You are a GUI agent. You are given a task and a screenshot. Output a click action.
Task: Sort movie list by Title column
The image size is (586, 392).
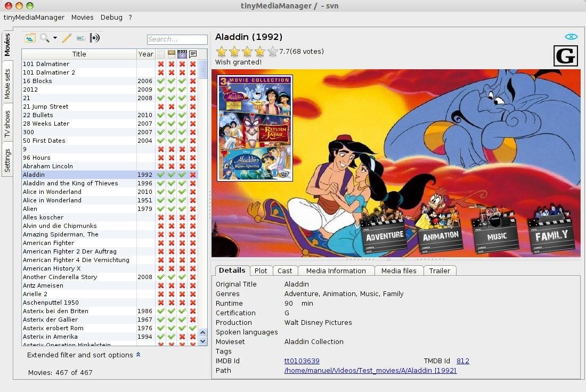point(79,54)
